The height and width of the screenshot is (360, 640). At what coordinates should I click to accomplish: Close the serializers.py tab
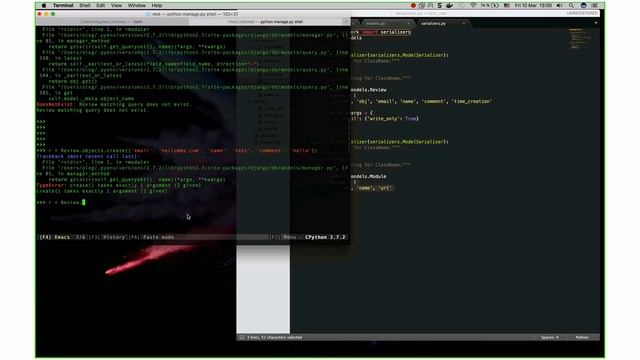[x=464, y=24]
